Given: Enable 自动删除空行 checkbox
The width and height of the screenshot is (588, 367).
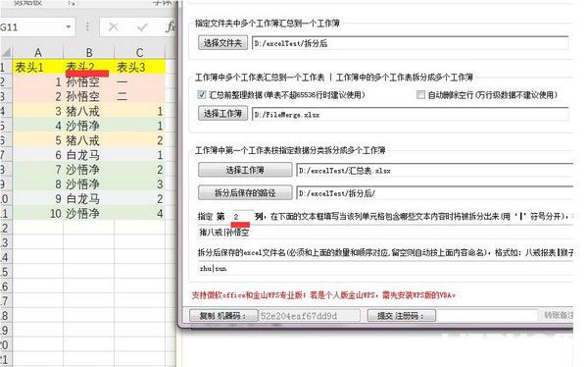Looking at the screenshot, I should point(420,94).
